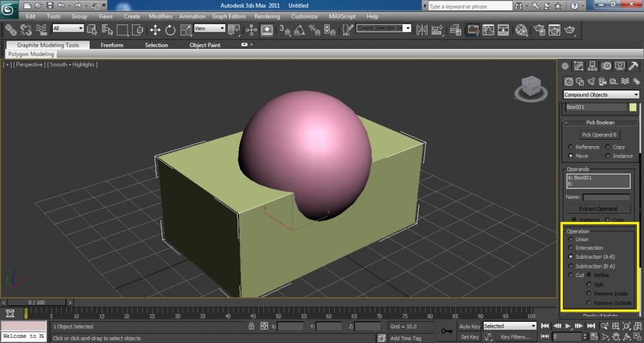Click the Pick Operand B button
The height and width of the screenshot is (343, 644).
point(600,135)
